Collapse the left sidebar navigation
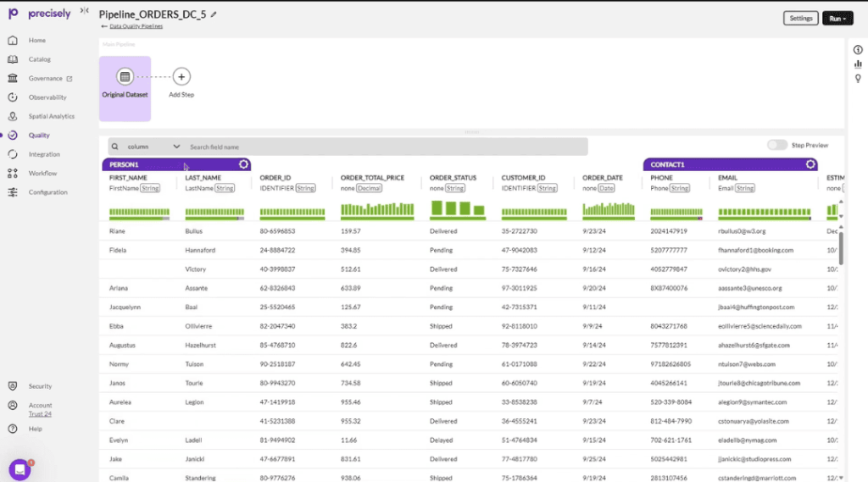Image resolution: width=868 pixels, height=482 pixels. coord(84,11)
